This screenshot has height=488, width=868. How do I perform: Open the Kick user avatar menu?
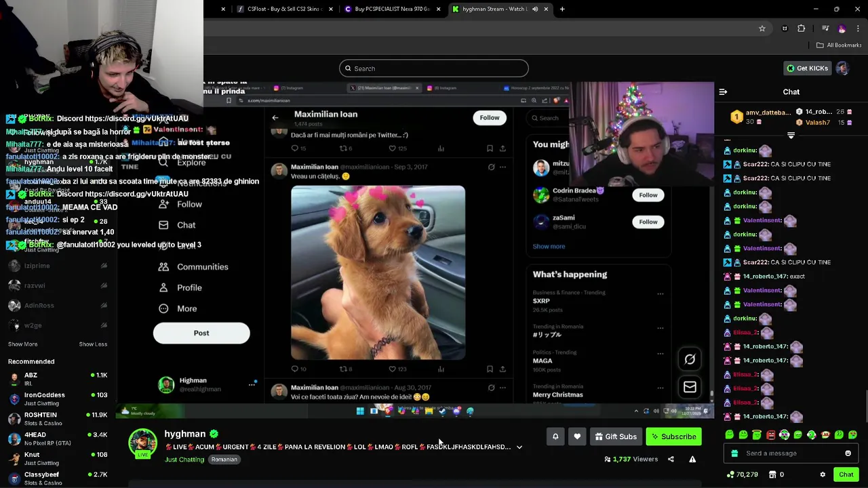(842, 68)
